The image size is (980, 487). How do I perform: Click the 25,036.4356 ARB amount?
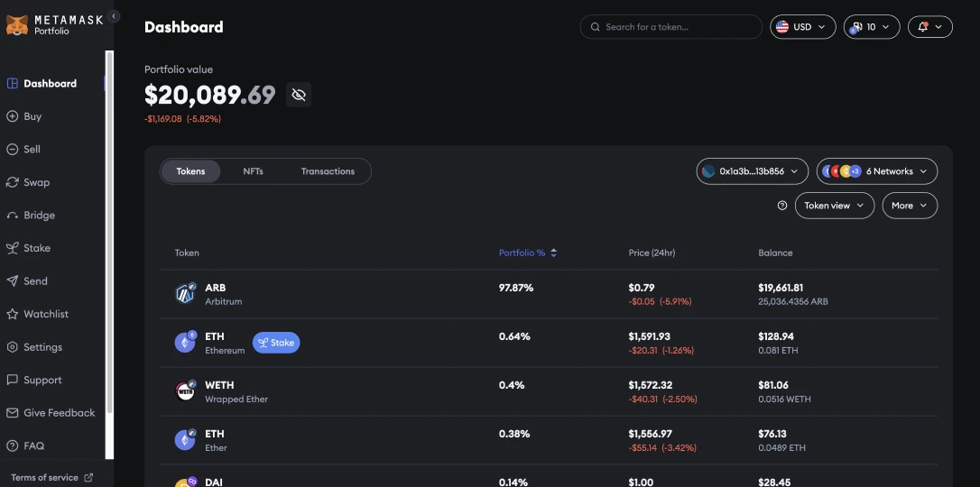click(793, 301)
